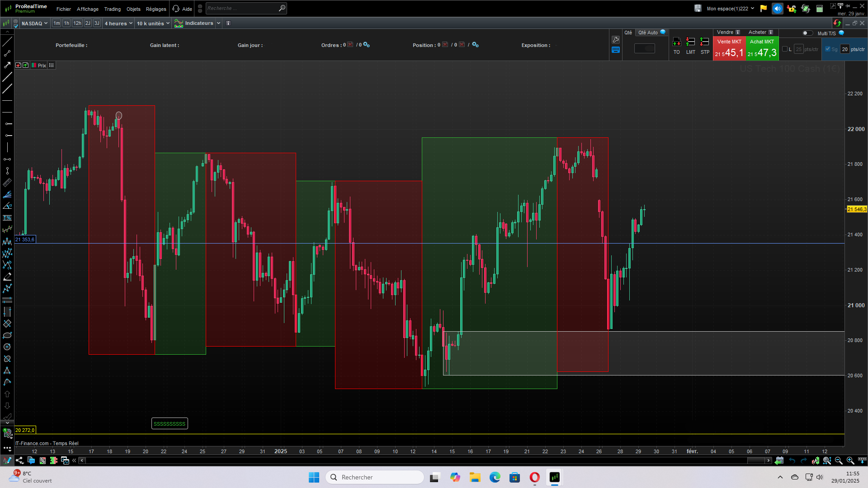Zoom out chart with magnifier icon
The height and width of the screenshot is (488, 868).
839,460
